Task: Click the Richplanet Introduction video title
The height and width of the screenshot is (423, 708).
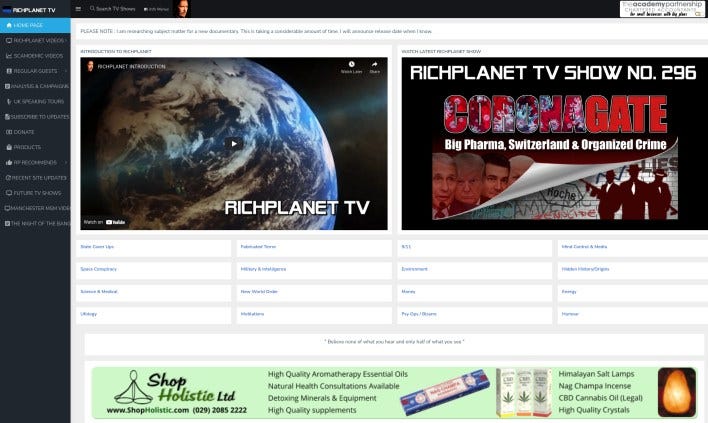Action: [131, 66]
